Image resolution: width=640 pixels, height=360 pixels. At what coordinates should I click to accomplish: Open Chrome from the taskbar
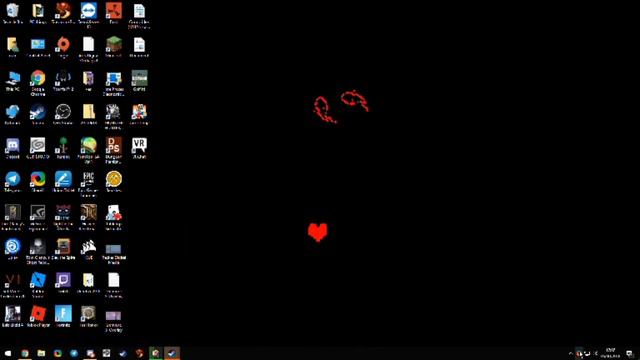click(25, 353)
